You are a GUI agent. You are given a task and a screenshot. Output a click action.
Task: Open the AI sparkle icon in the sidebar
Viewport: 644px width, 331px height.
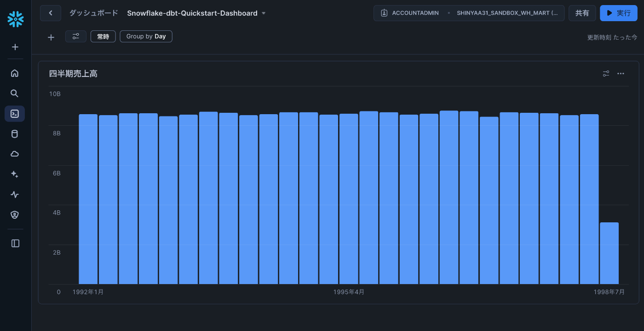click(15, 174)
